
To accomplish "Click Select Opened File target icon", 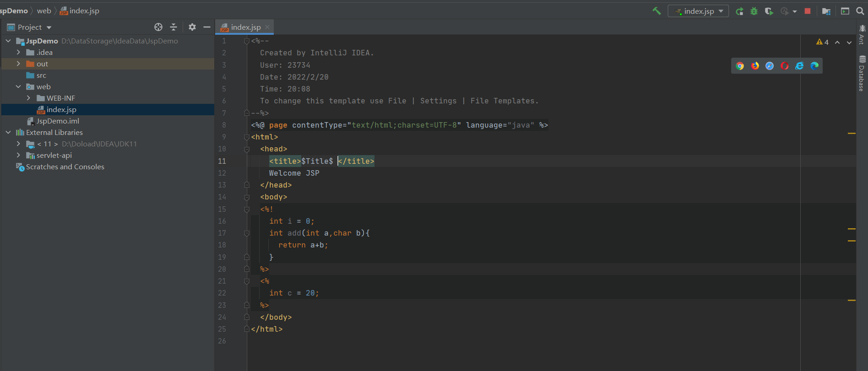I will pos(158,27).
